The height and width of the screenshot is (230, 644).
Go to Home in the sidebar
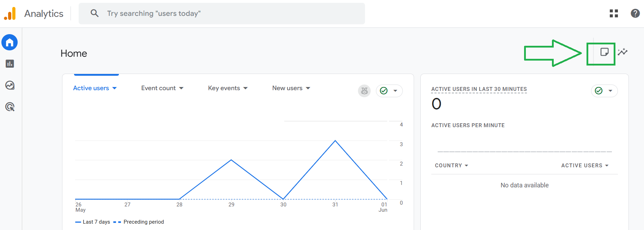coord(10,42)
